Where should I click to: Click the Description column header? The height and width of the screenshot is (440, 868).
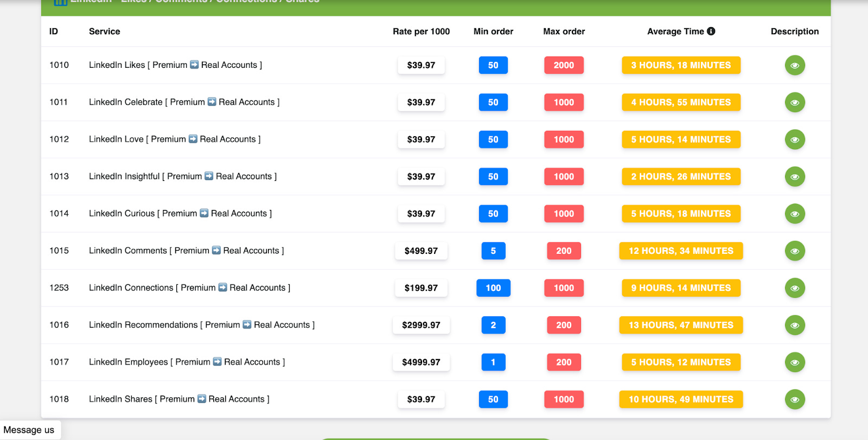click(795, 31)
